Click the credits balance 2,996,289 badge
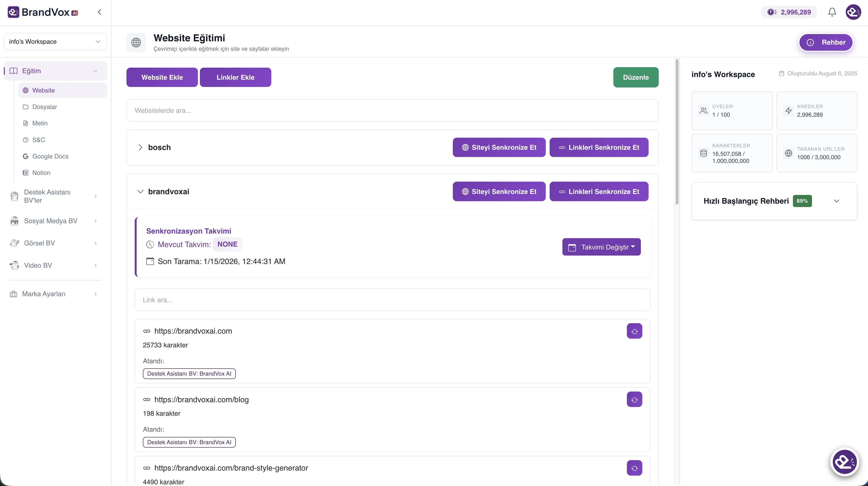Screen dimensions: 868x486 coord(789,12)
